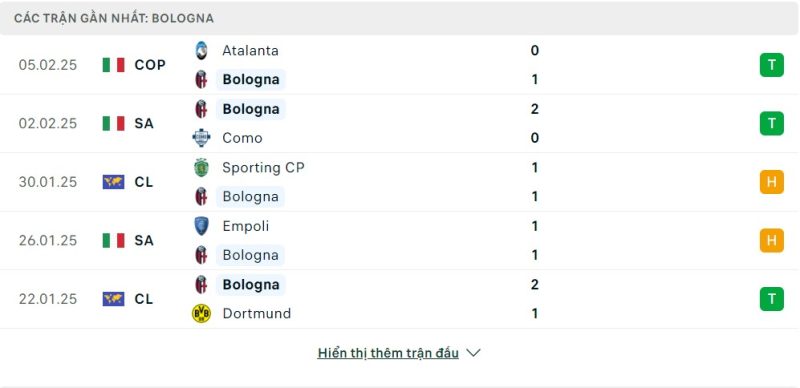Image resolution: width=800 pixels, height=388 pixels.
Task: Click the Italy flag beside COP
Action: tap(113, 65)
